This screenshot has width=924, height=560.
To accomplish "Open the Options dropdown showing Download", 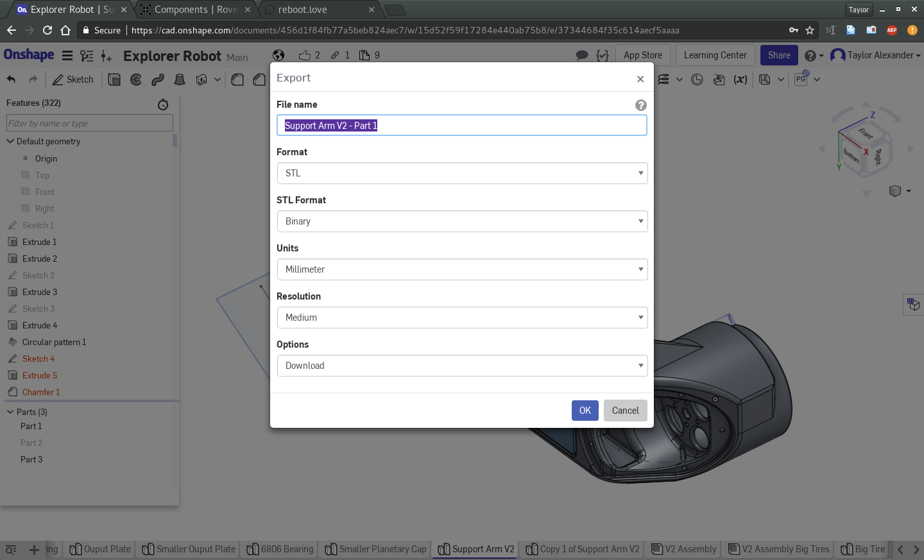I will tap(461, 366).
